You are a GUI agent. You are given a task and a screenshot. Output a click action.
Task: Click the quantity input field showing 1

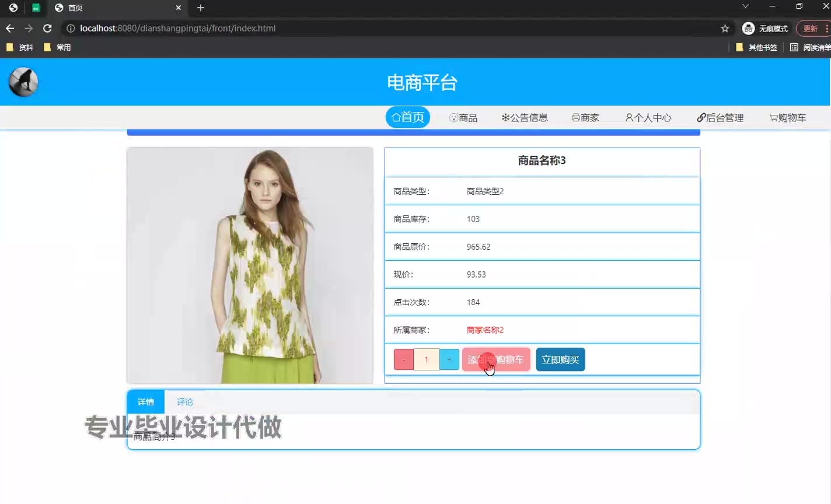pos(427,359)
